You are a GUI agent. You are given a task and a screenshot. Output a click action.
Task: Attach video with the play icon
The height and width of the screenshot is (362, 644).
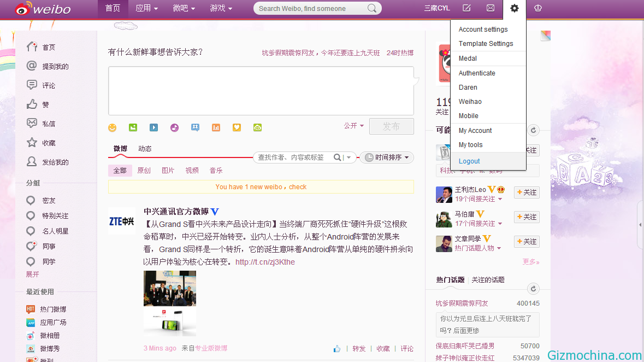coord(153,127)
